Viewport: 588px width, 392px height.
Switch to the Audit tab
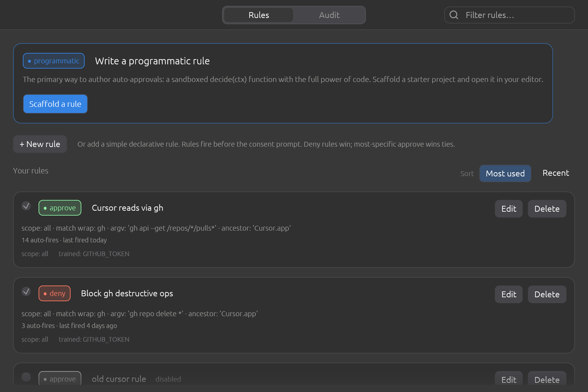tap(329, 15)
